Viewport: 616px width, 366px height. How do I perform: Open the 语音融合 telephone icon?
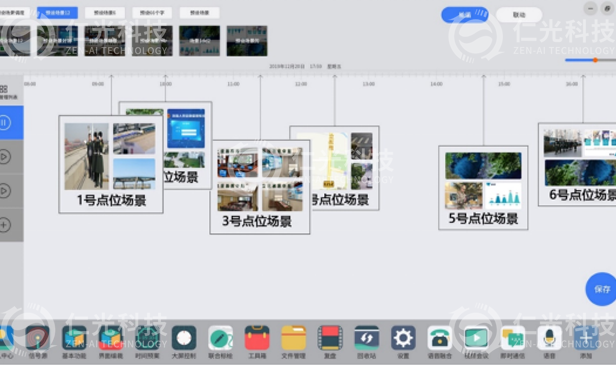coord(440,338)
